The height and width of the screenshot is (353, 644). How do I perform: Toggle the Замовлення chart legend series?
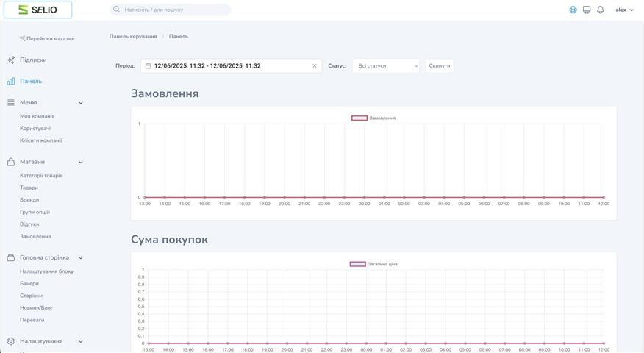pos(359,118)
